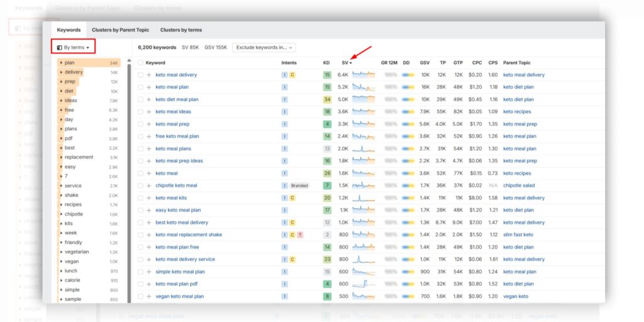
Task: Open the trend sparkline for 'keto meal delivery'
Action: 364,75
